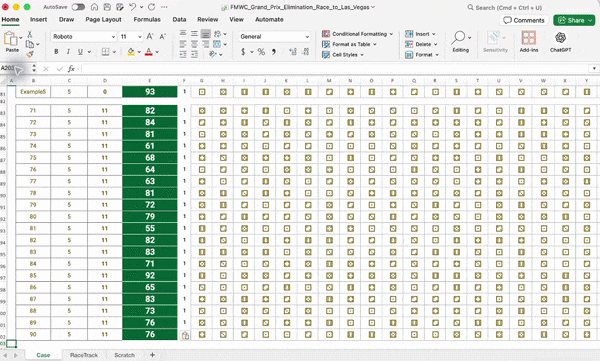Toggle Underline formatting
The width and height of the screenshot is (600, 361).
(x=80, y=52)
